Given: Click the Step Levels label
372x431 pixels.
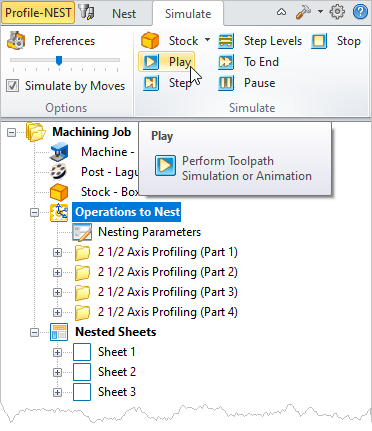Looking at the screenshot, I should click(x=273, y=41).
